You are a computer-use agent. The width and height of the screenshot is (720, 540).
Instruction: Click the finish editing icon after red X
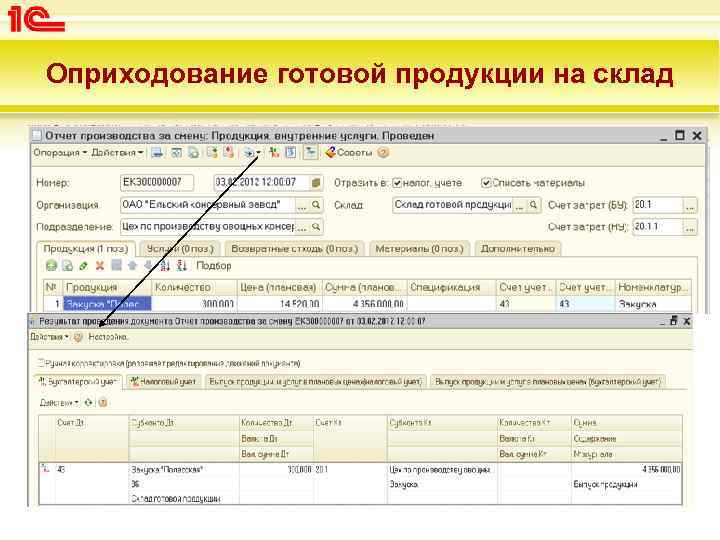point(116,265)
